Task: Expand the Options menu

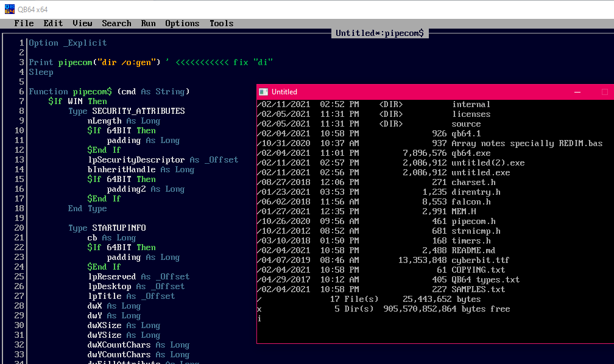Action: [x=182, y=23]
